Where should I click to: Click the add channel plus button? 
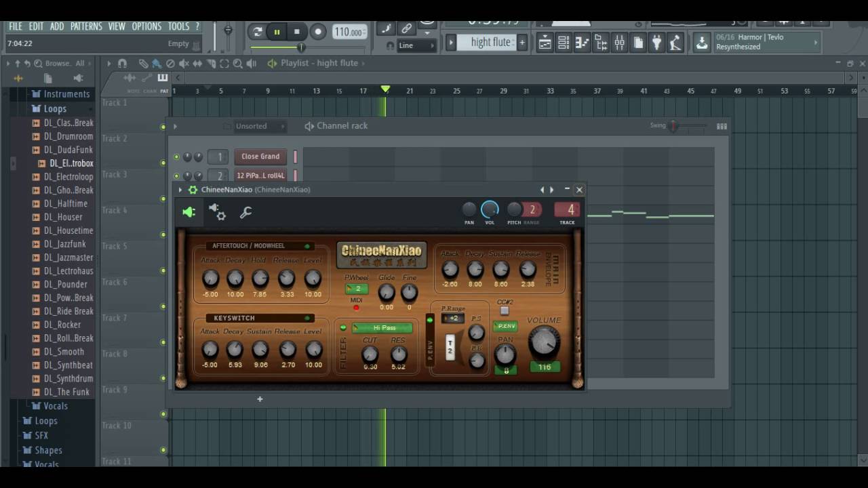coord(260,399)
